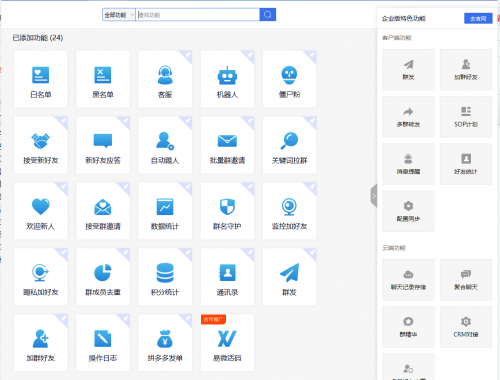Open the 接受新好友 handshake feature
500x380 pixels.
[41, 145]
